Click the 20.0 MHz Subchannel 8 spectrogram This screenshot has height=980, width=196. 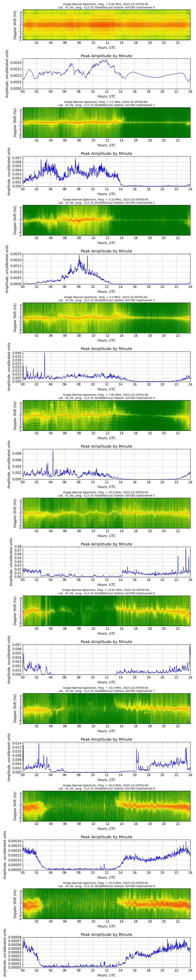click(x=107, y=806)
